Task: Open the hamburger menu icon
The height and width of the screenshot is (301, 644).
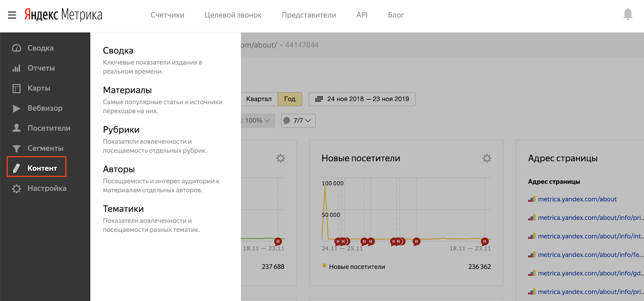Action: [x=12, y=15]
